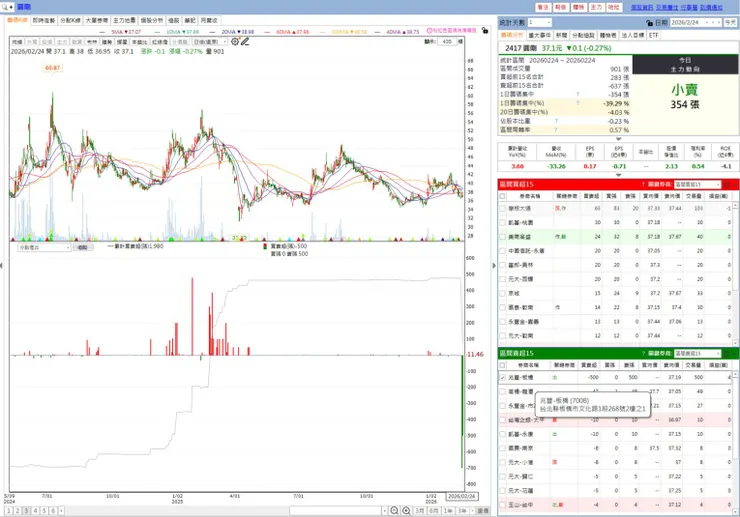Screen dimensions: 740x517
Task: Check select-all box in 區間賣超15 header
Action: point(503,365)
